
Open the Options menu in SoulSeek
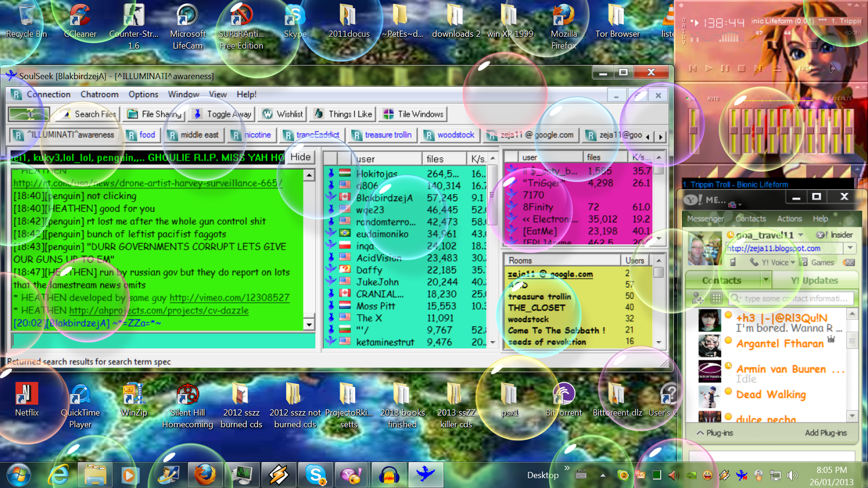click(x=143, y=94)
